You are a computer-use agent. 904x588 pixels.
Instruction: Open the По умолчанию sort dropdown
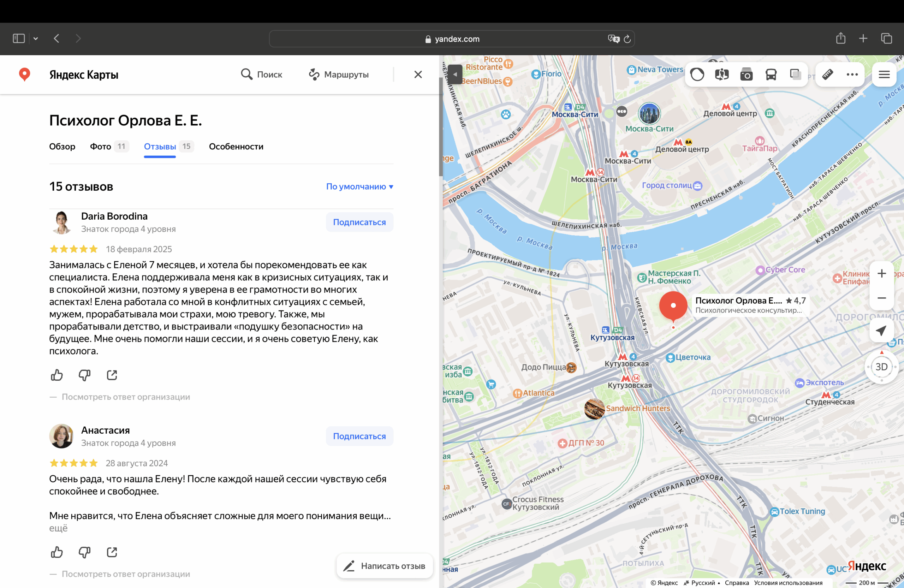coord(359,186)
